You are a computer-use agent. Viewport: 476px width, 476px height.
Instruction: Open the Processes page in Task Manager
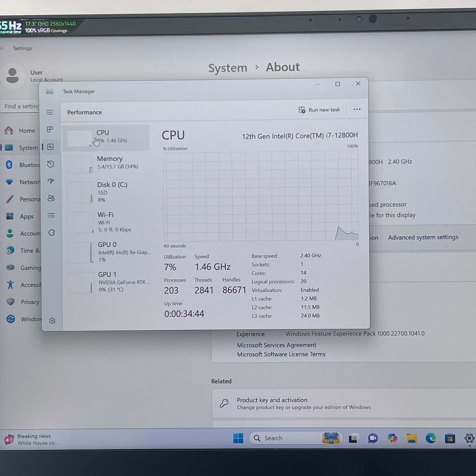point(50,129)
